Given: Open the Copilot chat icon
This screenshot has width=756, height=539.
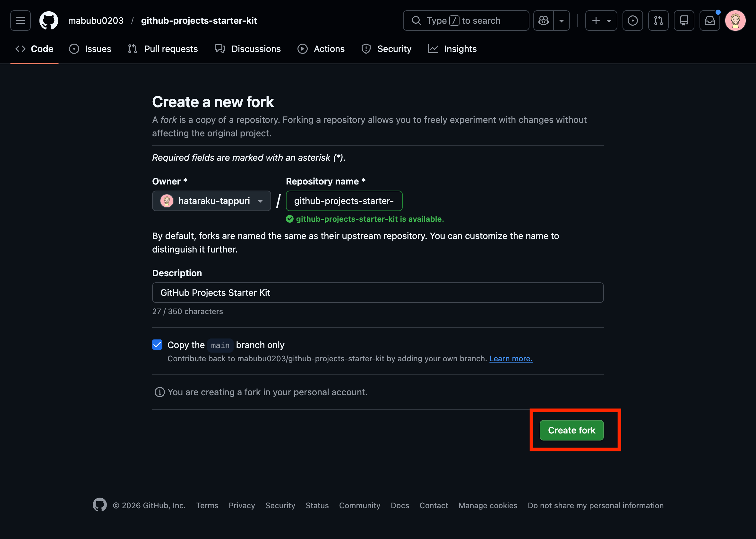Looking at the screenshot, I should [543, 21].
